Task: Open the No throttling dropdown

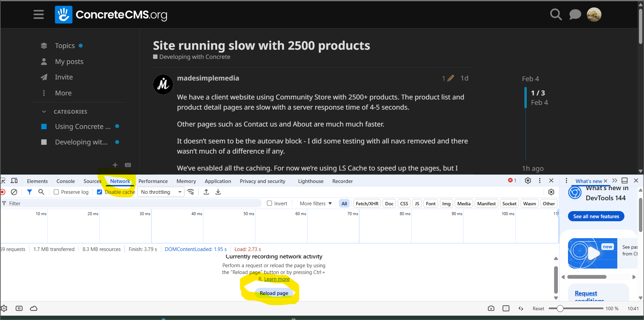Action: 161,192
